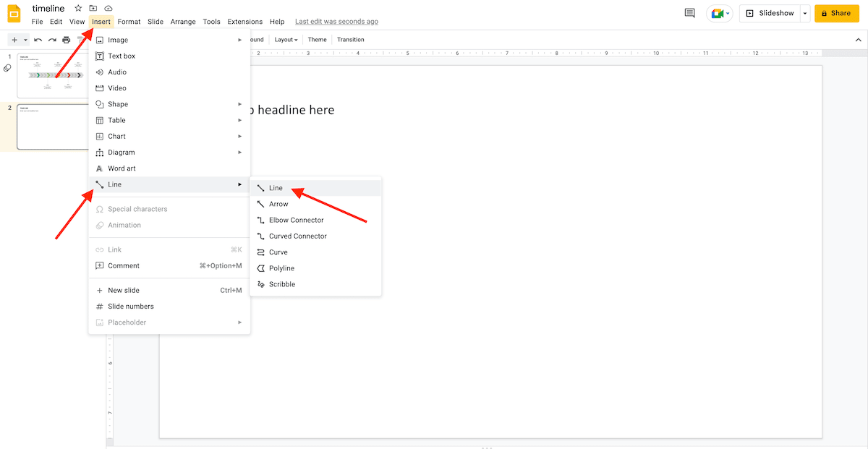The height and width of the screenshot is (449, 868).
Task: Expand the Diagram submenu arrow
Action: pos(240,153)
